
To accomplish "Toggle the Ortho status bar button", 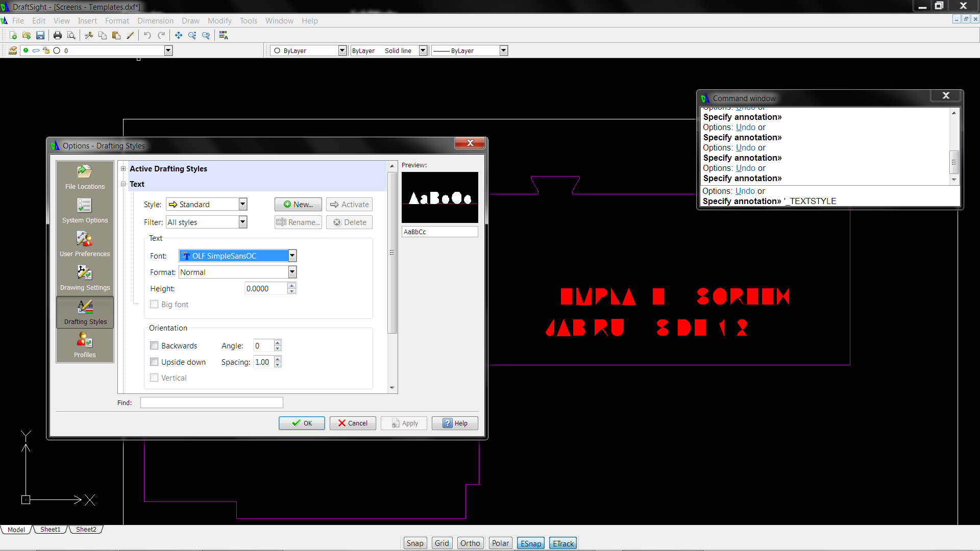I will [470, 543].
